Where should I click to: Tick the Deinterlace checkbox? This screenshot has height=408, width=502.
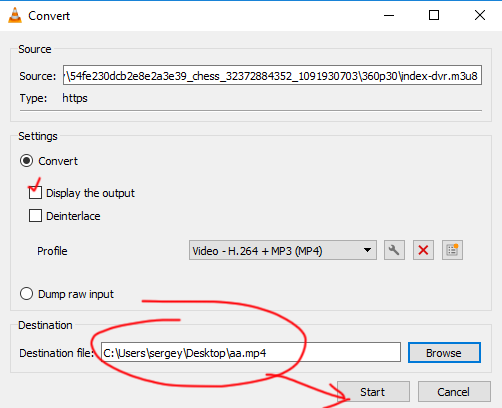click(35, 216)
